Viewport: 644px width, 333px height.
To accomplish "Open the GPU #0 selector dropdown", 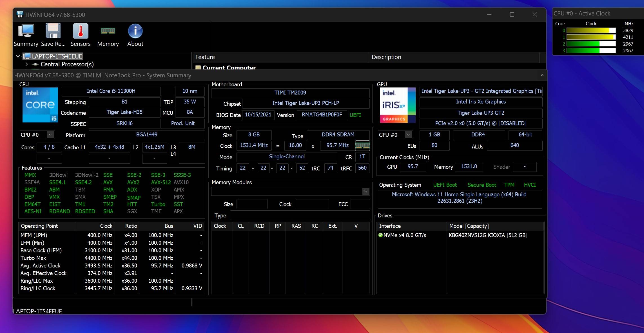I will coord(409,135).
